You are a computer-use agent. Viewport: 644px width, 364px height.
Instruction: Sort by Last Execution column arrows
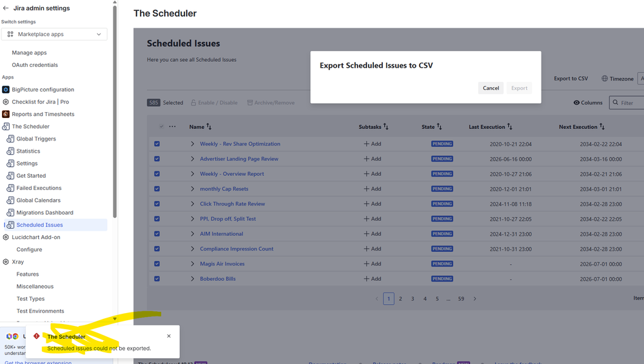510,126
